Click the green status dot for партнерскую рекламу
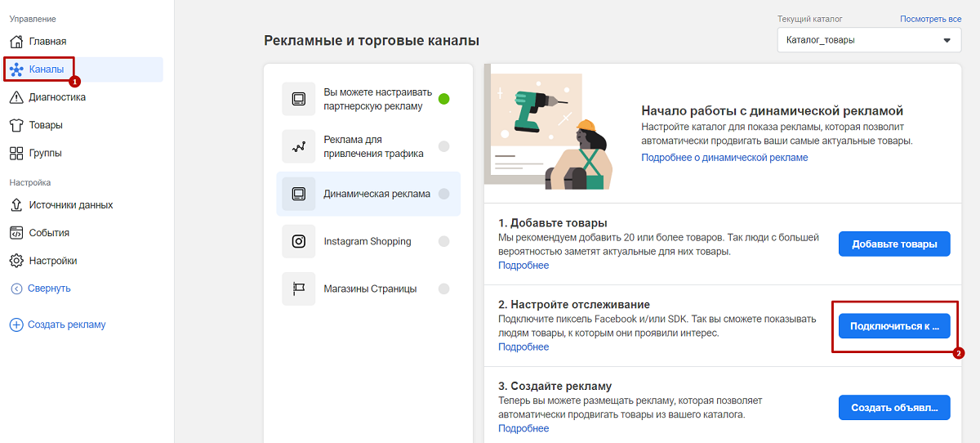The width and height of the screenshot is (980, 443). (x=444, y=100)
